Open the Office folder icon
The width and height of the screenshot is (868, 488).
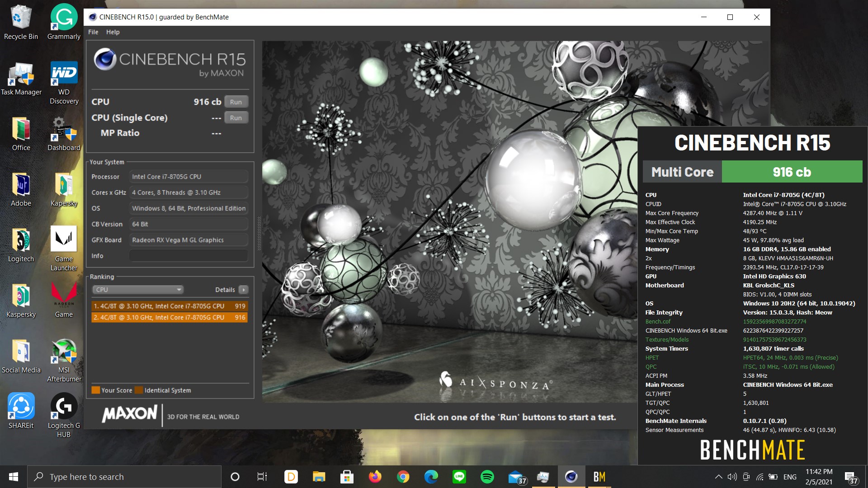click(21, 134)
